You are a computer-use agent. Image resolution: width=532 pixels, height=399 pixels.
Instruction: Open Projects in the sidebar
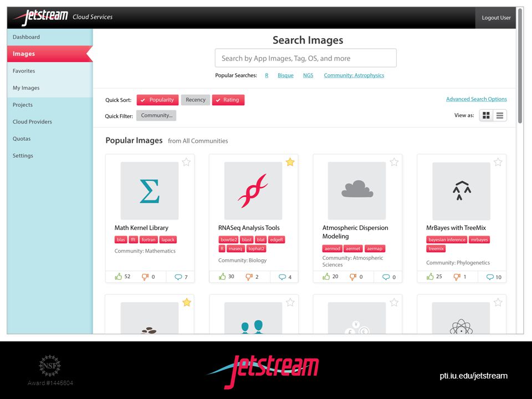pyautogui.click(x=50, y=105)
